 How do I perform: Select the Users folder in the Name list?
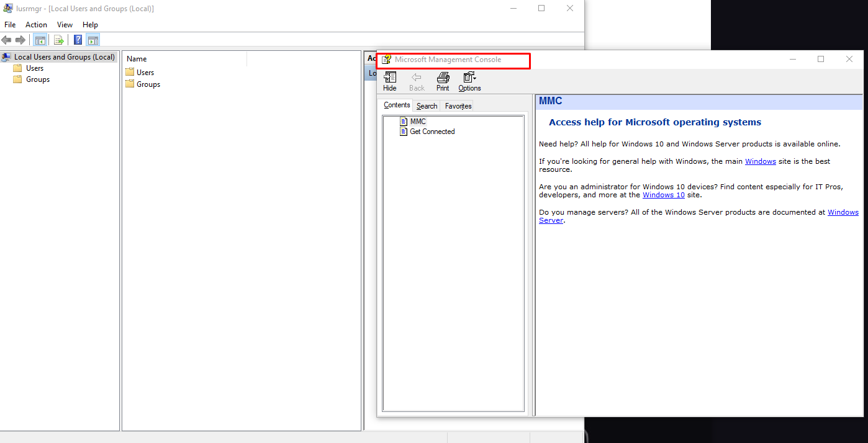pyautogui.click(x=140, y=73)
